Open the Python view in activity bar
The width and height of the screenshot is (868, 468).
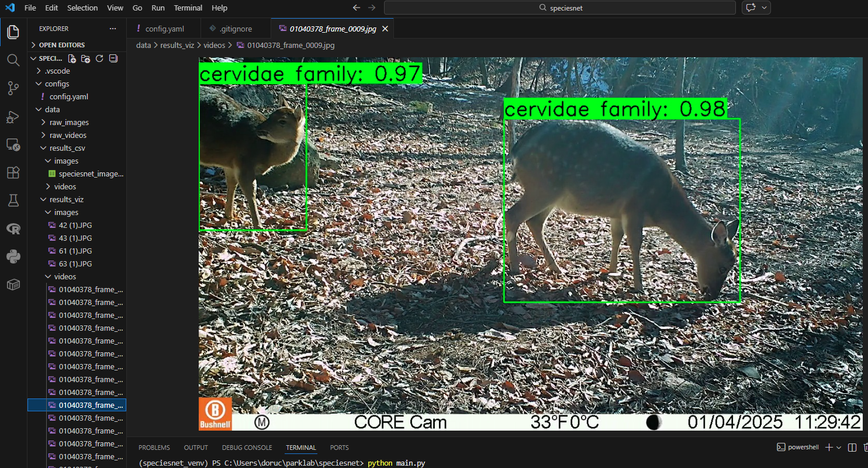pos(13,256)
